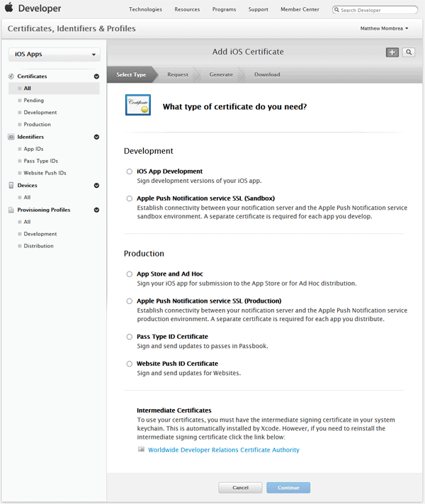Click the Identifiers ID badge icon

tap(11, 137)
